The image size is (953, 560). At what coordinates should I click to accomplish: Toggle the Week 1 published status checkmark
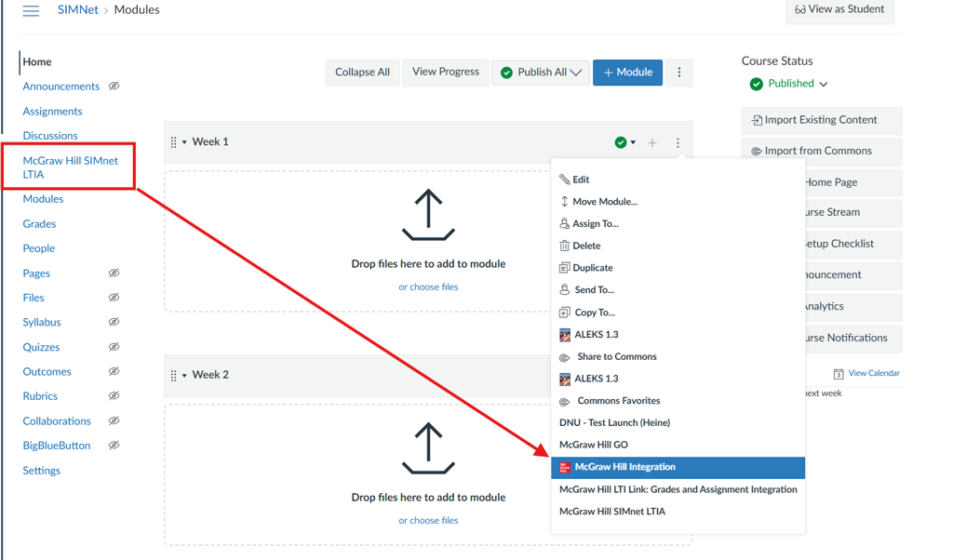[x=621, y=142]
